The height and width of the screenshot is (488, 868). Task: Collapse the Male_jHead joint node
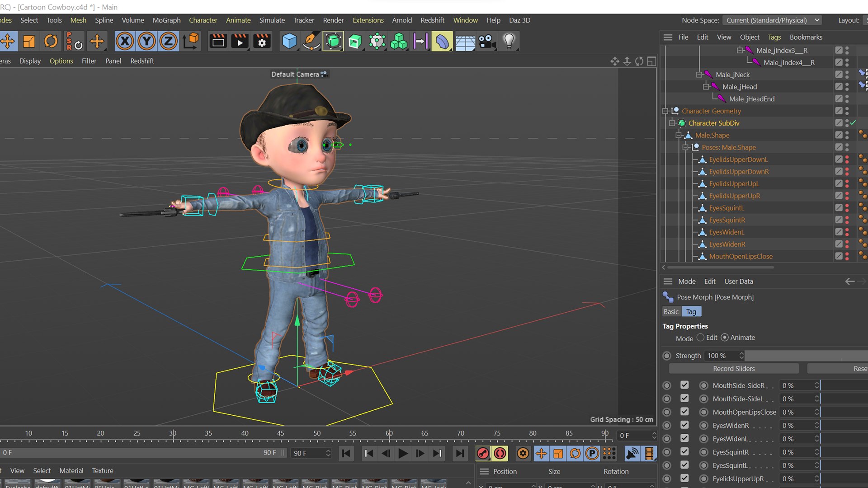(x=706, y=87)
